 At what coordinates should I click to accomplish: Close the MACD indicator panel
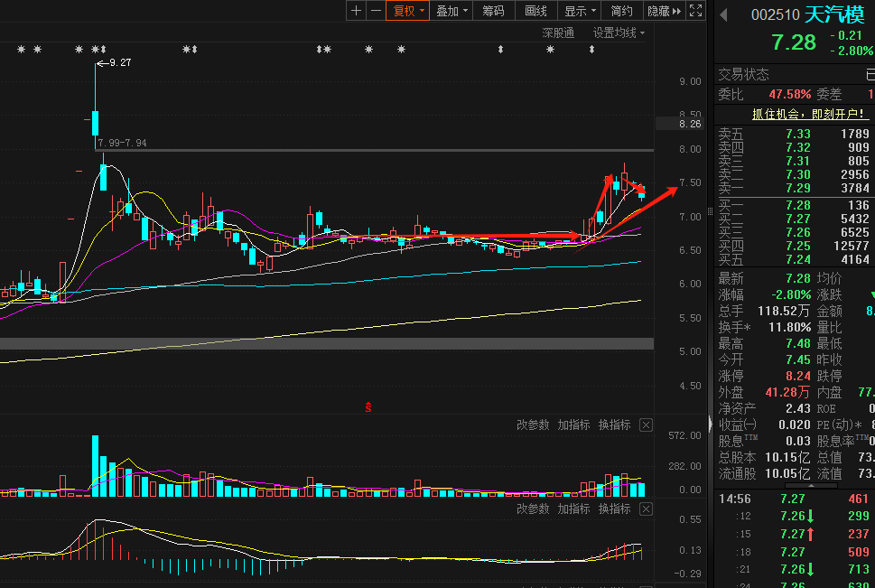click(x=646, y=509)
